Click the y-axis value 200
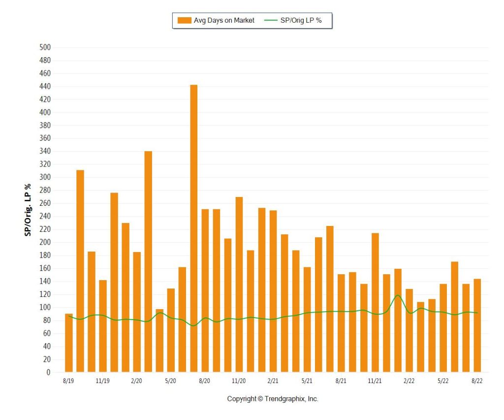This screenshot has width=504, height=420. (x=45, y=242)
